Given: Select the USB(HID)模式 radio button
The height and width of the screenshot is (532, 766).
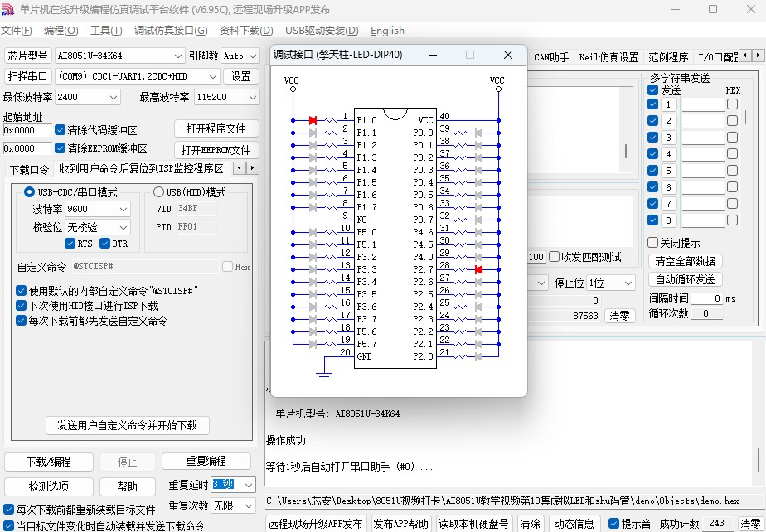Looking at the screenshot, I should click(x=159, y=192).
